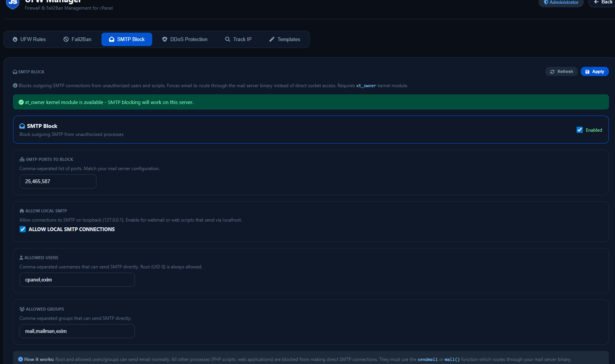Click the allowed groups text field
The height and width of the screenshot is (364, 615).
tap(77, 331)
